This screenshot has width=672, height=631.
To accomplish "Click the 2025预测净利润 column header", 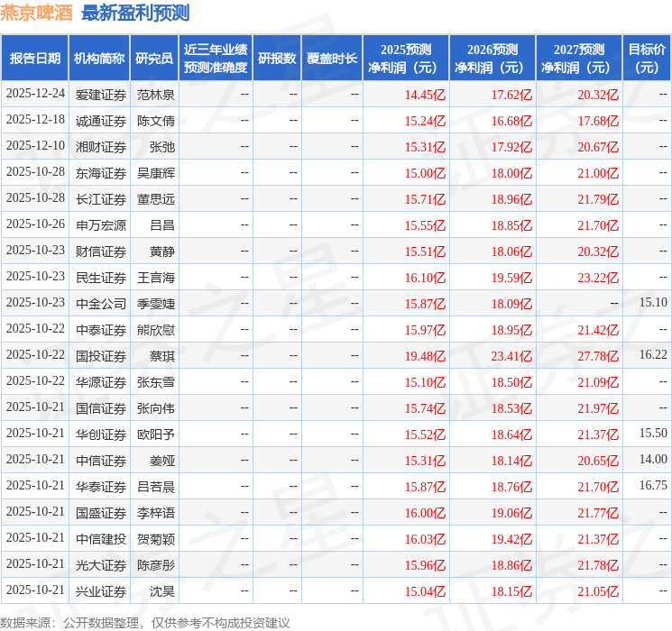I will [405, 59].
